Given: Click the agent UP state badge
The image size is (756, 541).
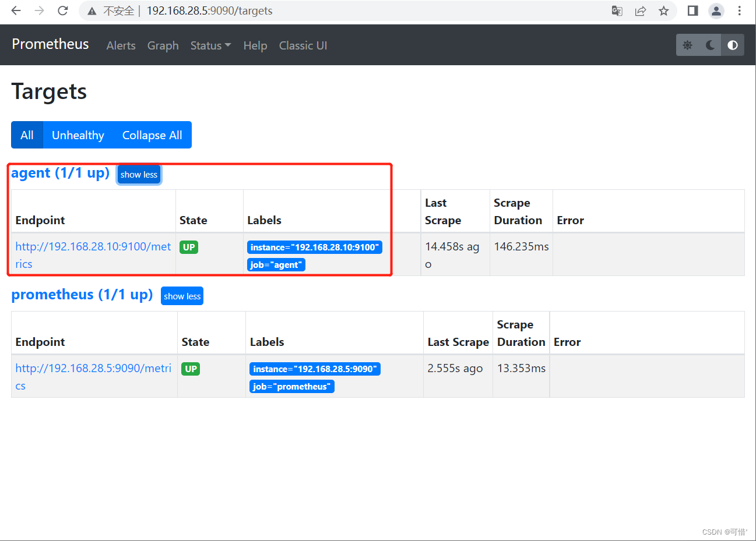Looking at the screenshot, I should point(189,247).
